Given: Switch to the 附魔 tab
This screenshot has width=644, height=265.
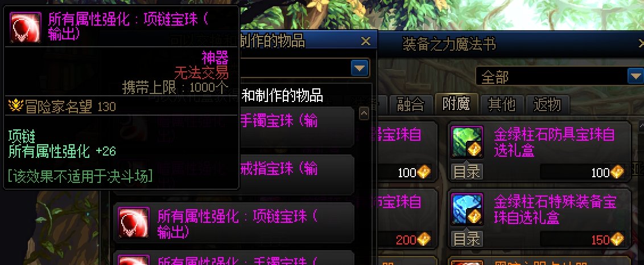Looking at the screenshot, I should (456, 104).
